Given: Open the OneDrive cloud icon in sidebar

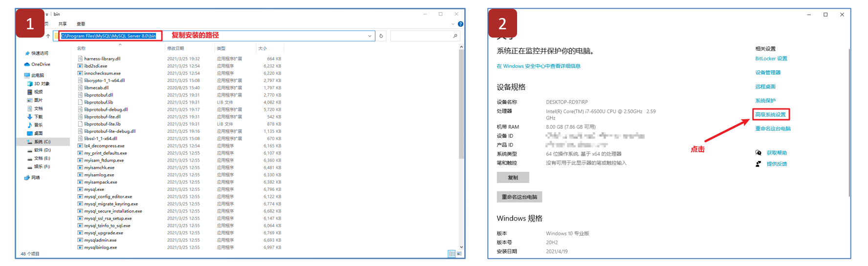Looking at the screenshot, I should click(27, 64).
